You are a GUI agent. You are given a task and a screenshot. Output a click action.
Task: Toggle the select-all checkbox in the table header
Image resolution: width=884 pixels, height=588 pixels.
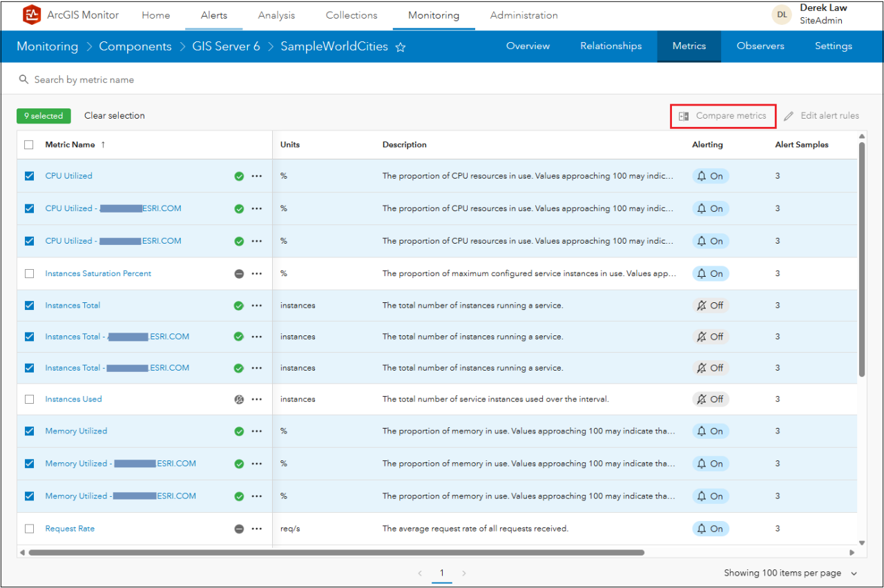click(29, 145)
